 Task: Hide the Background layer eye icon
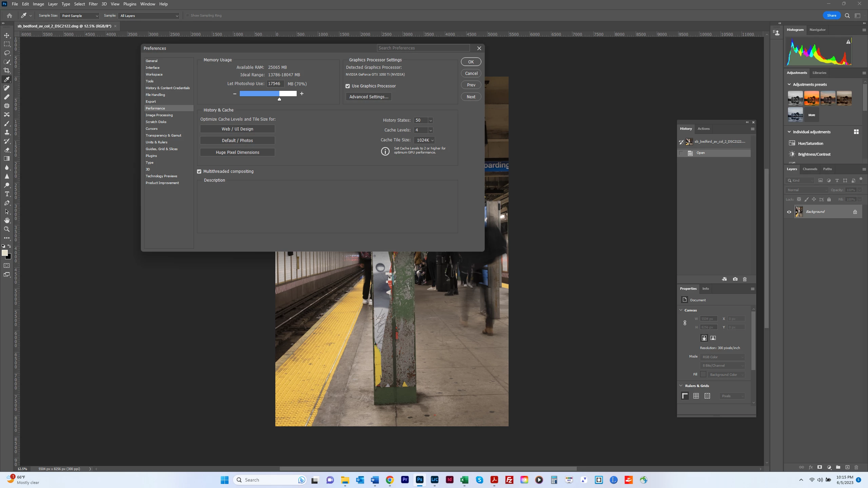pyautogui.click(x=789, y=212)
